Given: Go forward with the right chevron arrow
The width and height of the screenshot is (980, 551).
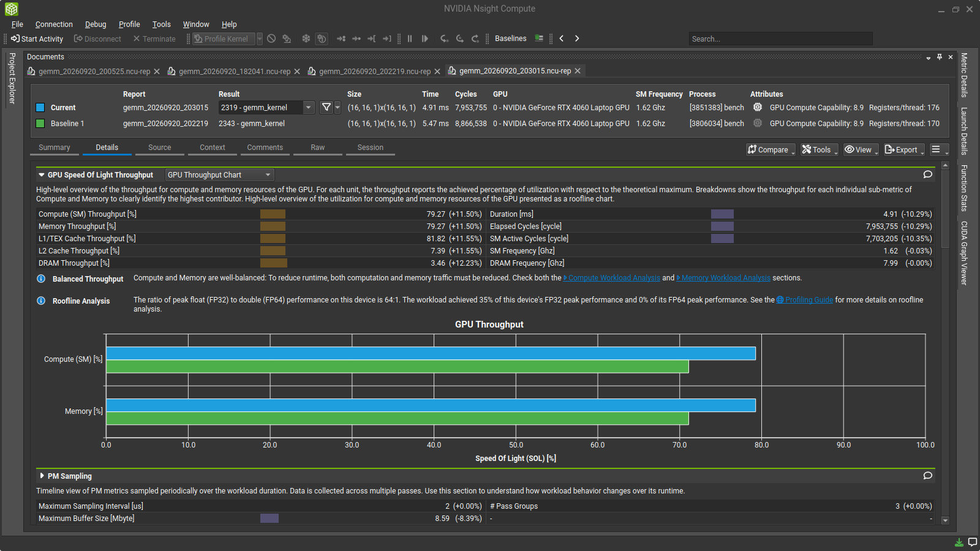Looking at the screenshot, I should (x=577, y=39).
